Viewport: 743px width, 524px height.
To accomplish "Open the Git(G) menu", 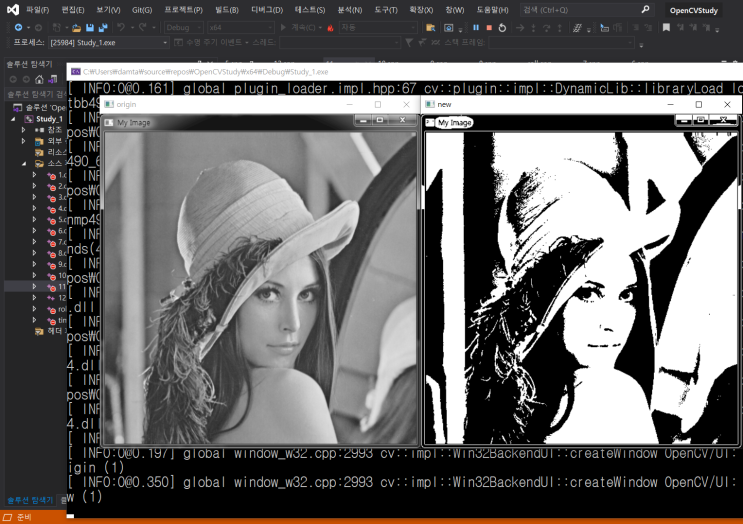I will point(142,10).
